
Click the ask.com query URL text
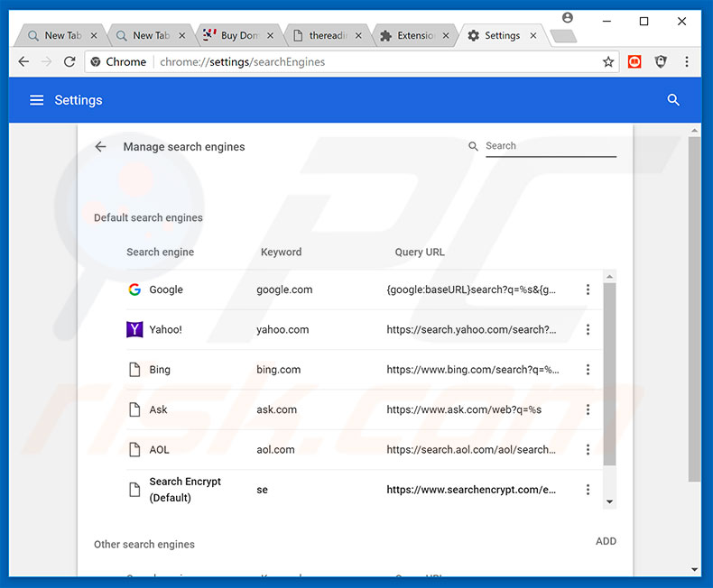click(x=464, y=409)
